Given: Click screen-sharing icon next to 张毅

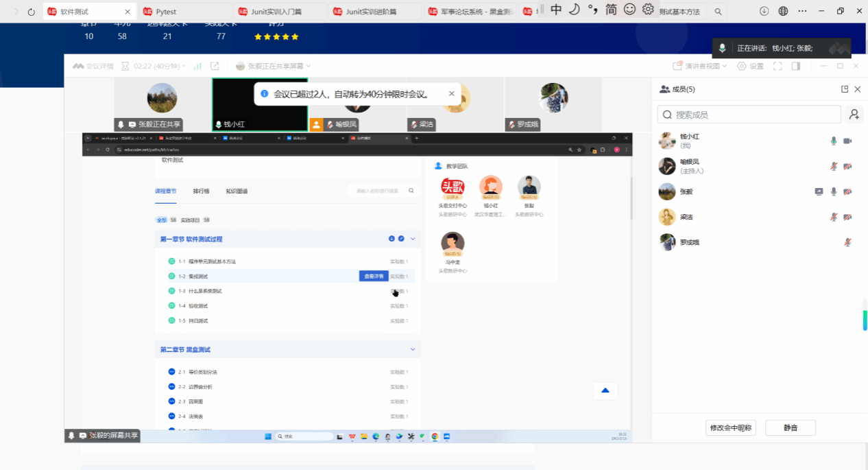Looking at the screenshot, I should click(x=819, y=192).
